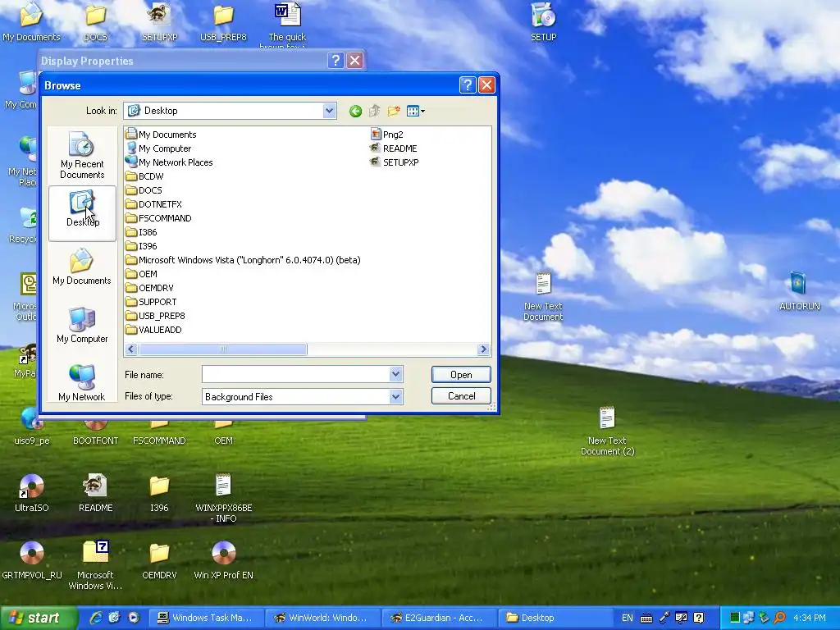840x630 pixels.
Task: Select the USB_PREP8 folder in the list
Action: (155, 316)
